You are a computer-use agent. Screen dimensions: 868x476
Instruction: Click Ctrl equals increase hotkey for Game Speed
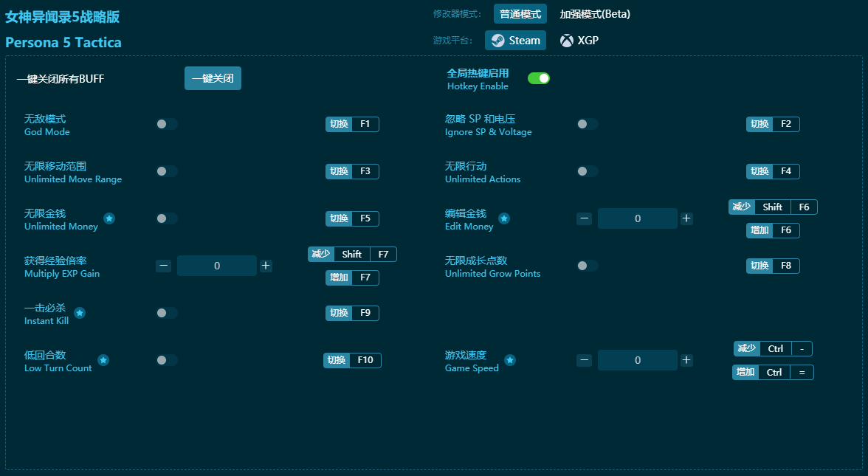pyautogui.click(x=773, y=373)
